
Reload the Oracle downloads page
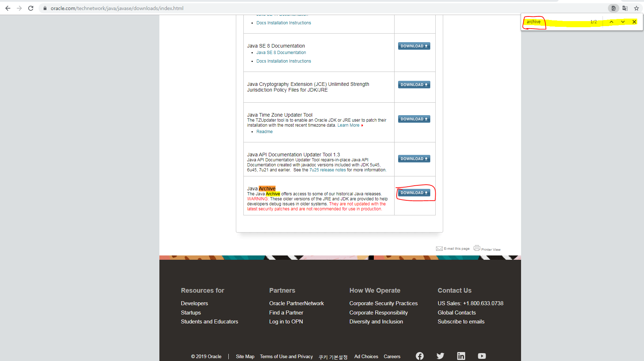click(31, 8)
